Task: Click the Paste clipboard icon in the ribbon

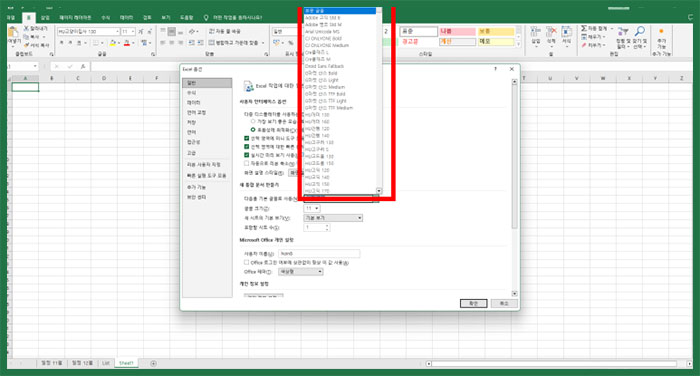Action: (14, 32)
